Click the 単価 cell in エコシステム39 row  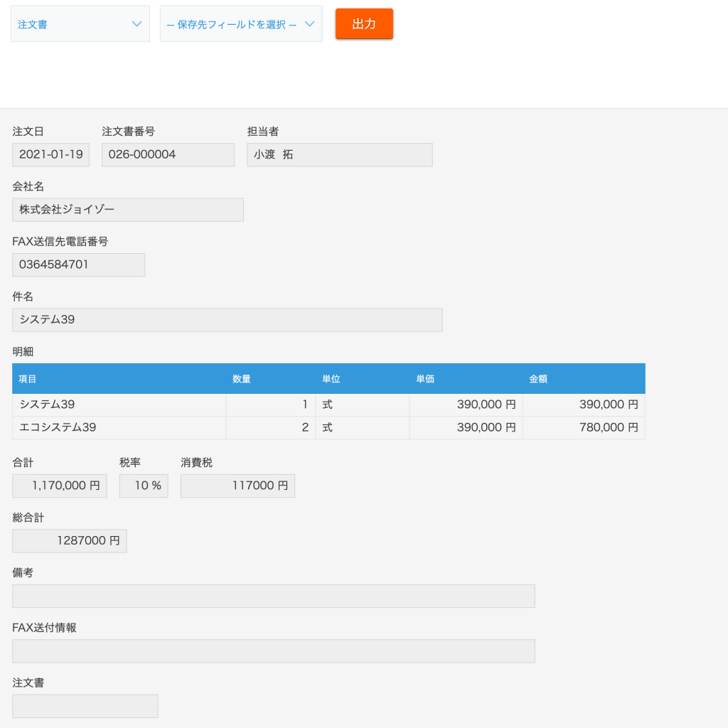click(x=466, y=427)
